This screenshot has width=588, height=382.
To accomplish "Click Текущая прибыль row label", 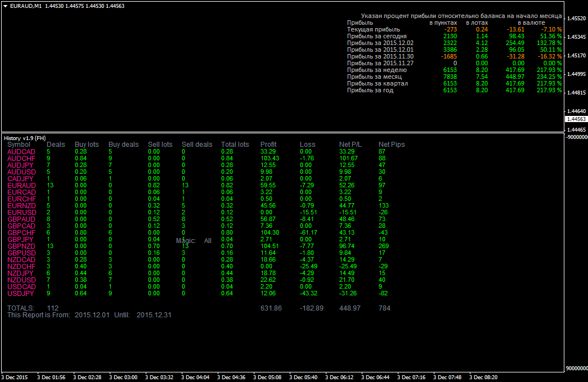I will [x=374, y=30].
